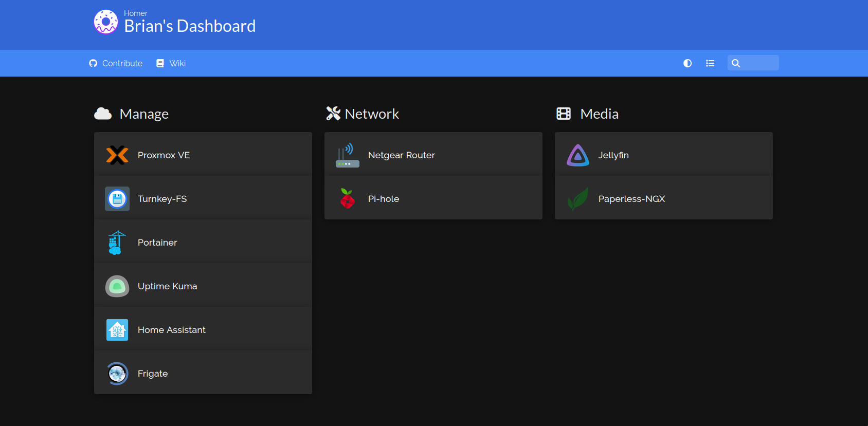Click the film icon beside Media
Screen dimensions: 868x426
[x=564, y=114]
